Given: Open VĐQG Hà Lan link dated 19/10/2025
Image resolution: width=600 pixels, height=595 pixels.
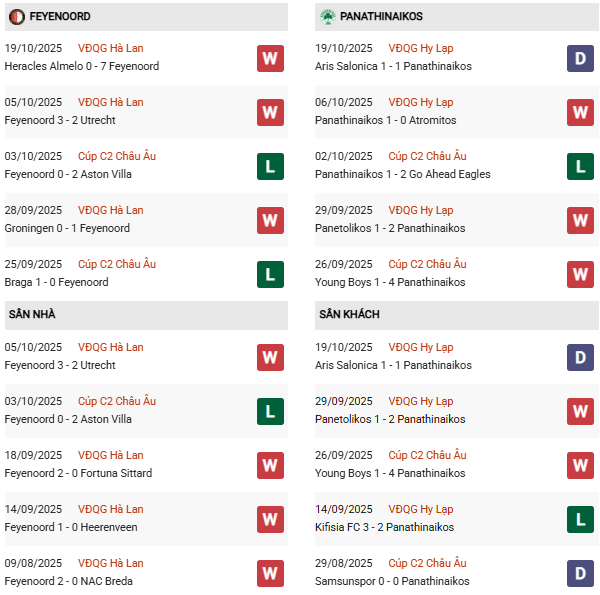Looking at the screenshot, I should (x=110, y=48).
